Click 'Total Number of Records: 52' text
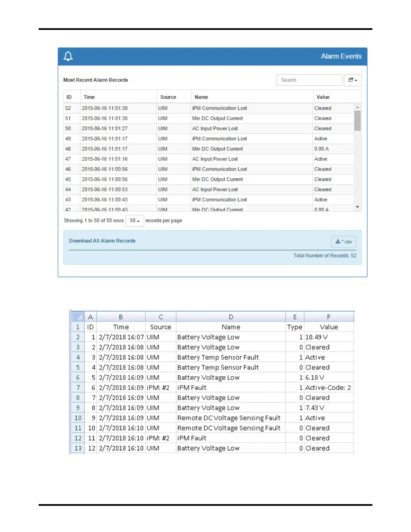Screen dimensions: 411x532 point(325,256)
